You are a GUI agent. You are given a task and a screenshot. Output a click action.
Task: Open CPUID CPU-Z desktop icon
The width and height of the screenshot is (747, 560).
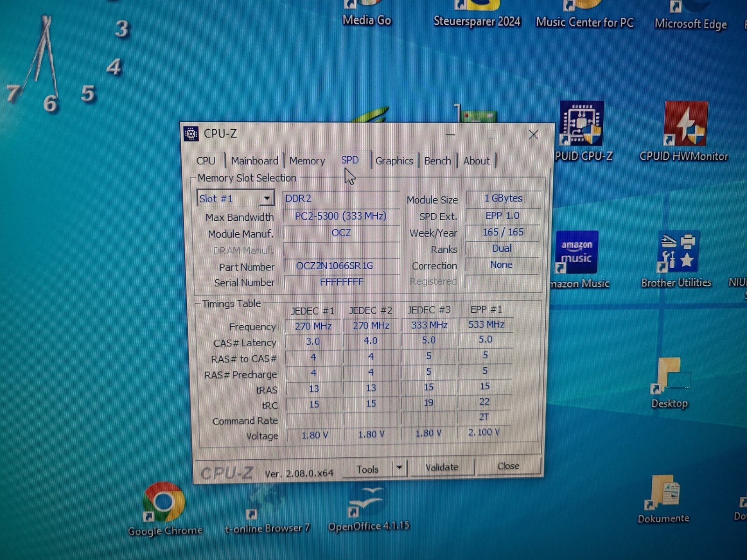coord(583,132)
